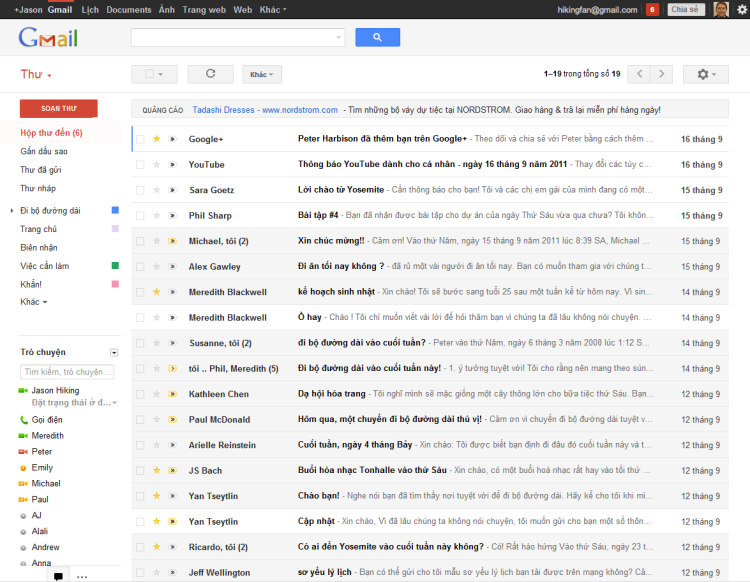This screenshot has height=582, width=750.
Task: Check the Arielle Reinstein email checkbox
Action: [140, 445]
